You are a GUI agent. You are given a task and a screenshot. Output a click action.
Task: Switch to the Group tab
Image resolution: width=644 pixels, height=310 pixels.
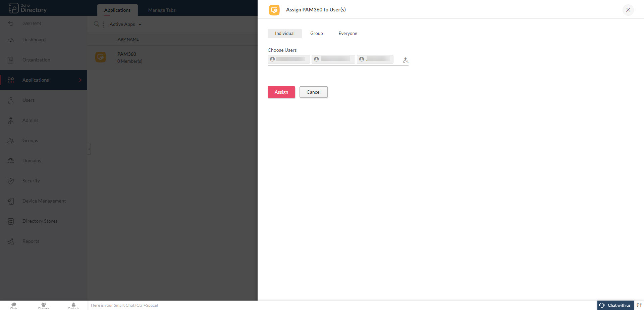(317, 33)
